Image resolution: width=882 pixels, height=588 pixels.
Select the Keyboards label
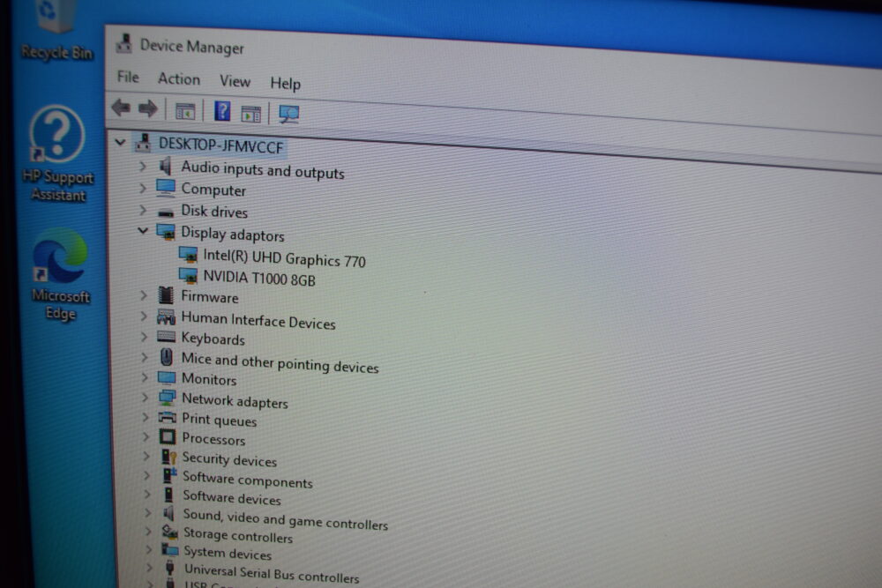[x=213, y=339]
